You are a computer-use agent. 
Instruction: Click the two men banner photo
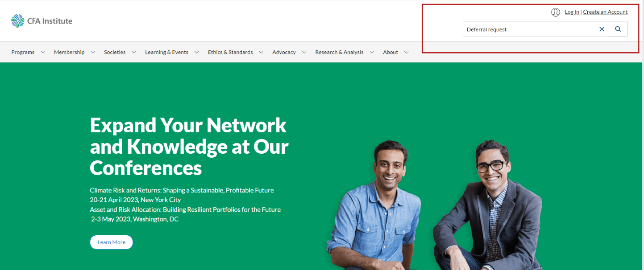point(435,205)
